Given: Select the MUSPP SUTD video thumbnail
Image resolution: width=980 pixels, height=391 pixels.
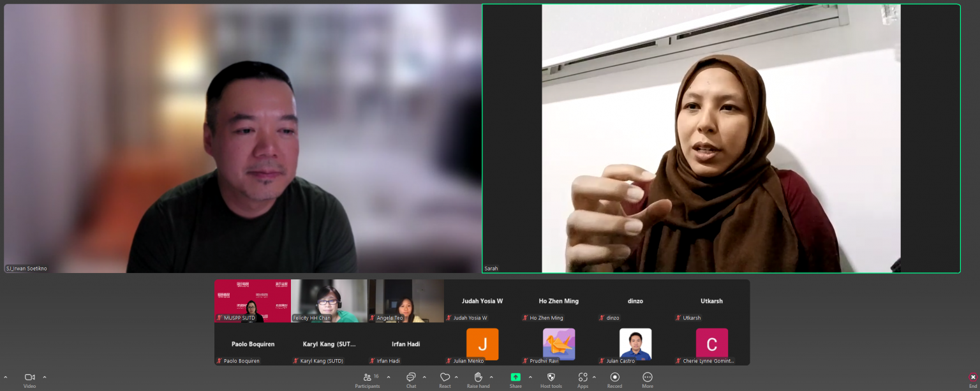Looking at the screenshot, I should [x=252, y=300].
